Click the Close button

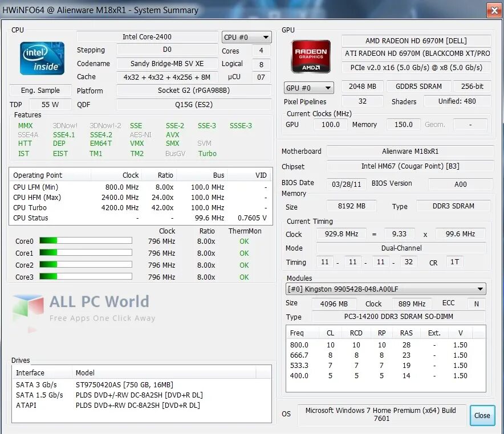click(x=482, y=415)
